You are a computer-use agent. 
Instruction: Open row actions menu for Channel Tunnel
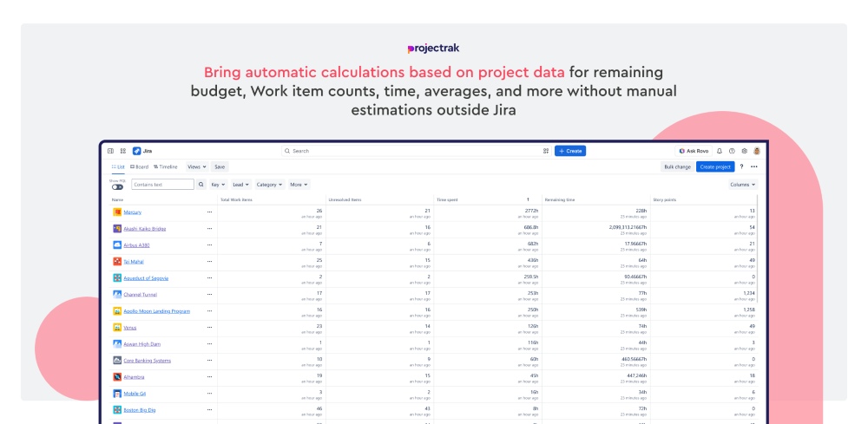(x=209, y=295)
